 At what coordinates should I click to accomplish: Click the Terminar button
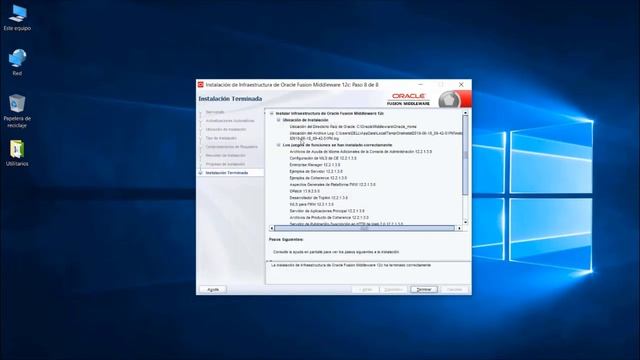[424, 289]
